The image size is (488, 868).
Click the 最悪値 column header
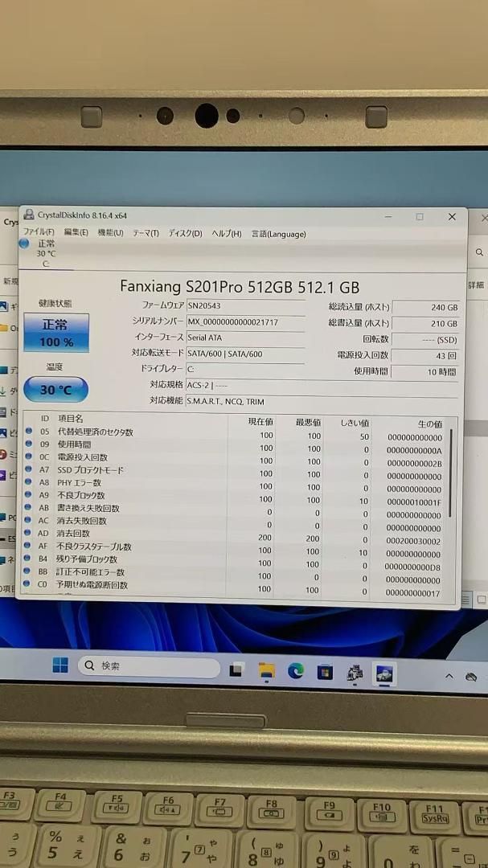coord(308,423)
